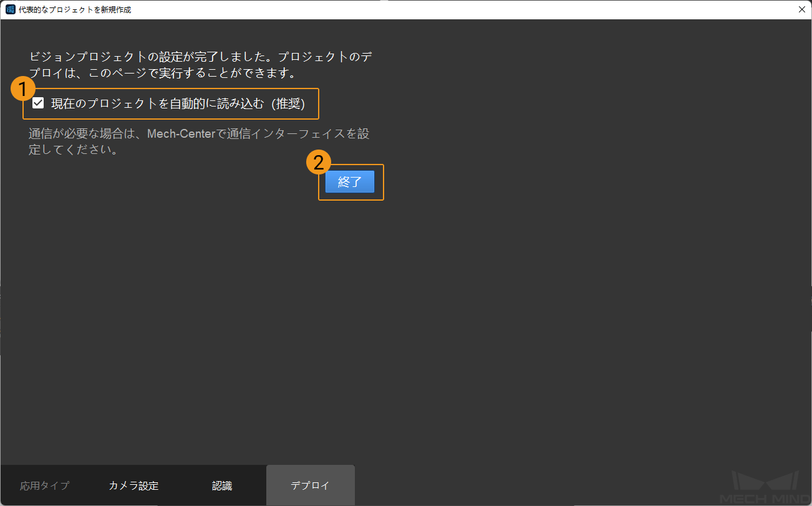The height and width of the screenshot is (506, 812).
Task: Close the 代表的なプロジェクトを新規作成 window
Action: point(801,10)
